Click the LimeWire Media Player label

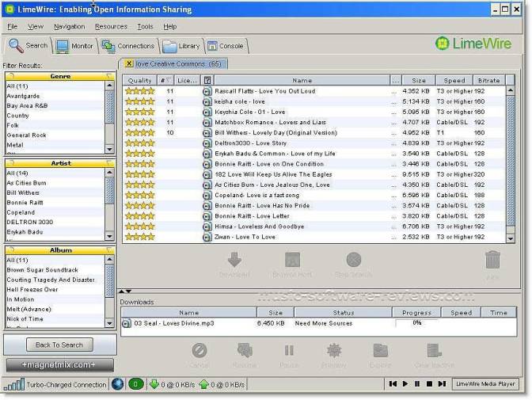point(485,384)
